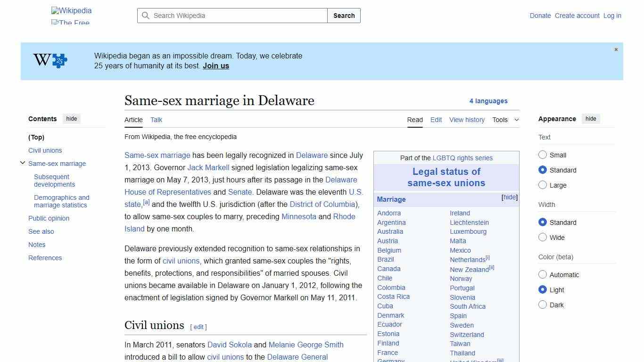Collapse the Same-sex marriage contents section
Screen dimensions: 644x362
click(x=23, y=163)
